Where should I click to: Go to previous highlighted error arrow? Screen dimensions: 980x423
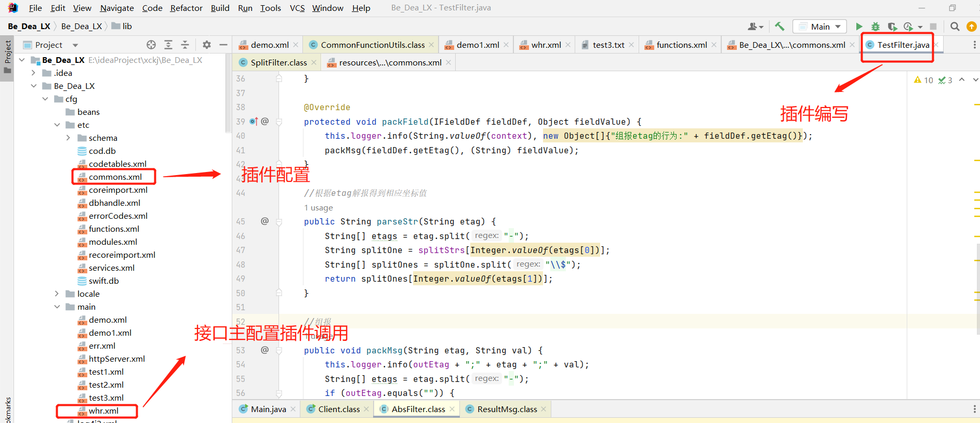[x=962, y=80]
